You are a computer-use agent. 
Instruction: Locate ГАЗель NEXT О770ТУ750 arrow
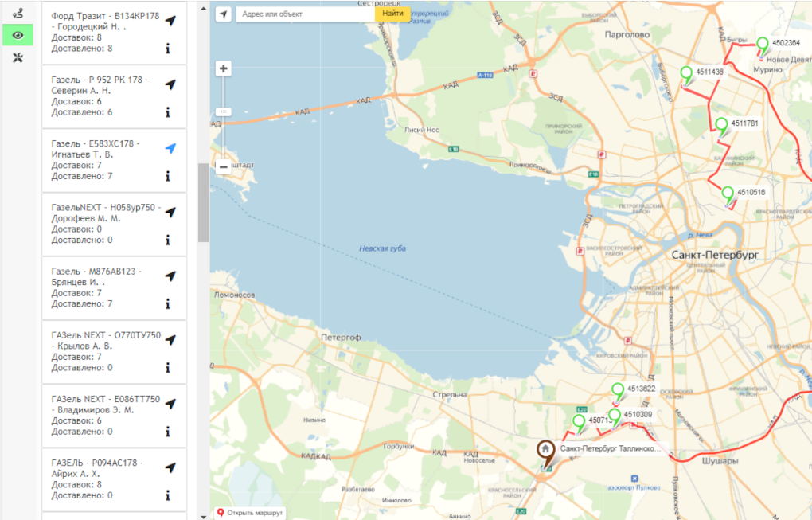point(170,340)
